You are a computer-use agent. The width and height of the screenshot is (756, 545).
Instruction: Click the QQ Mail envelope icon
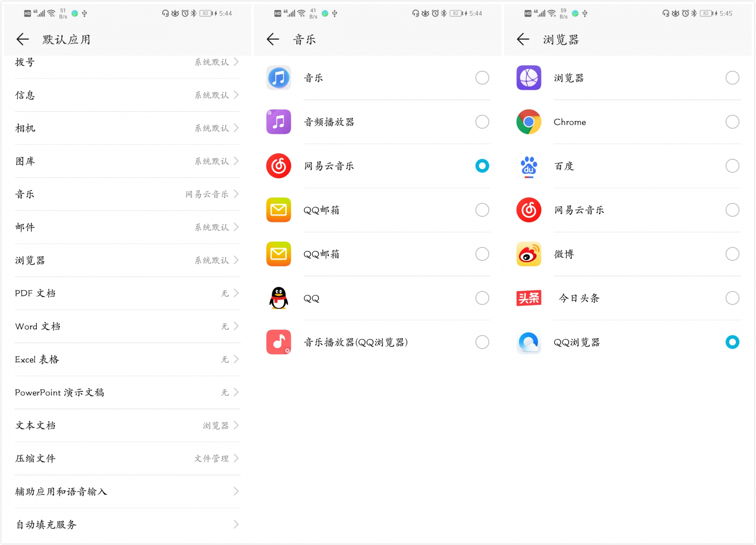click(x=278, y=210)
